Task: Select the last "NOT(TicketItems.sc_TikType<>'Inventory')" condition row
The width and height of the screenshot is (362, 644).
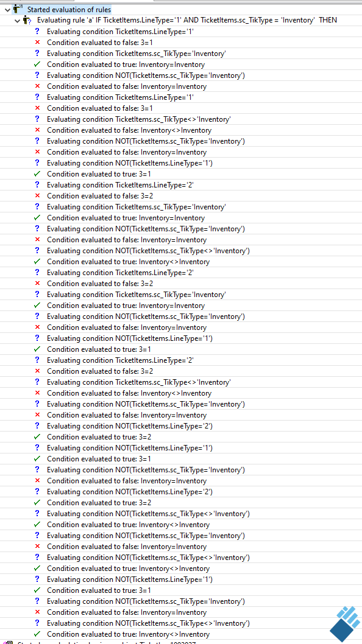Action: click(148, 623)
